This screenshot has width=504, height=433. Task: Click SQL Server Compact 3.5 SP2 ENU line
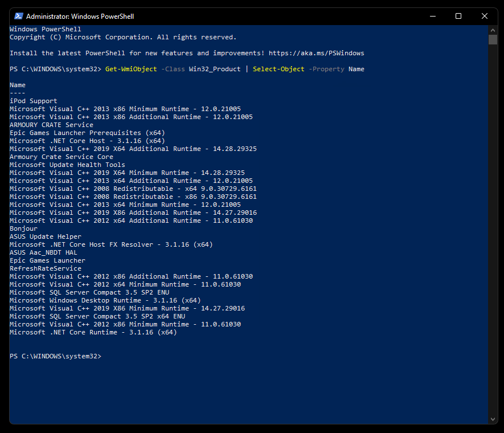tap(89, 292)
